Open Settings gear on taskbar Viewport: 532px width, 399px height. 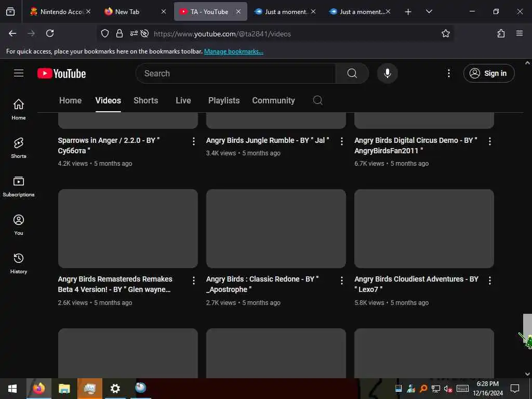pos(115,389)
